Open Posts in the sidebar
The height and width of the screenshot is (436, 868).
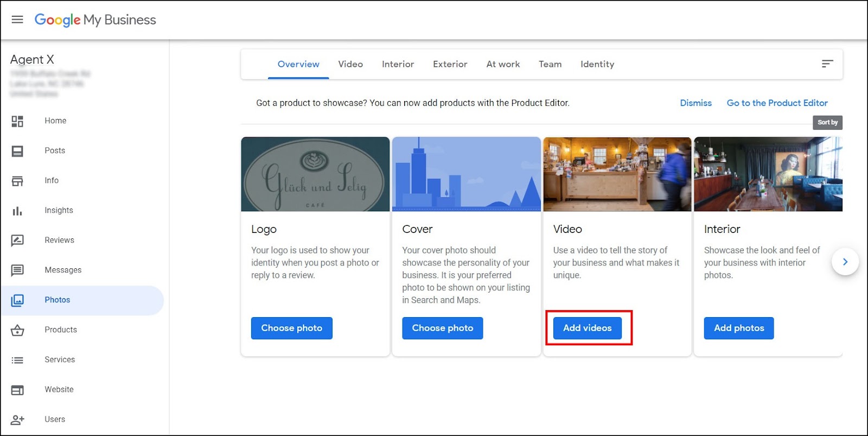click(55, 151)
